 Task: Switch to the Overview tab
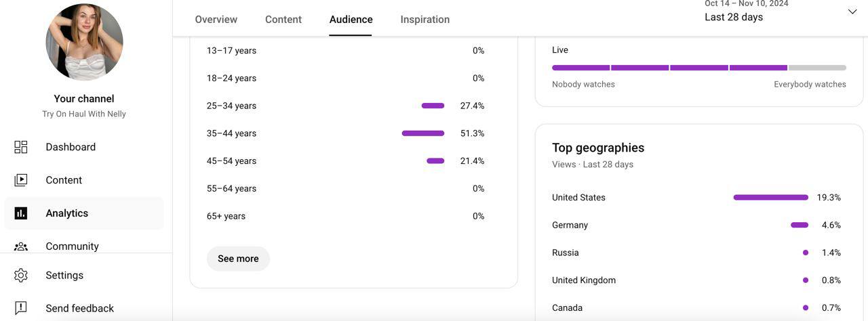click(216, 20)
